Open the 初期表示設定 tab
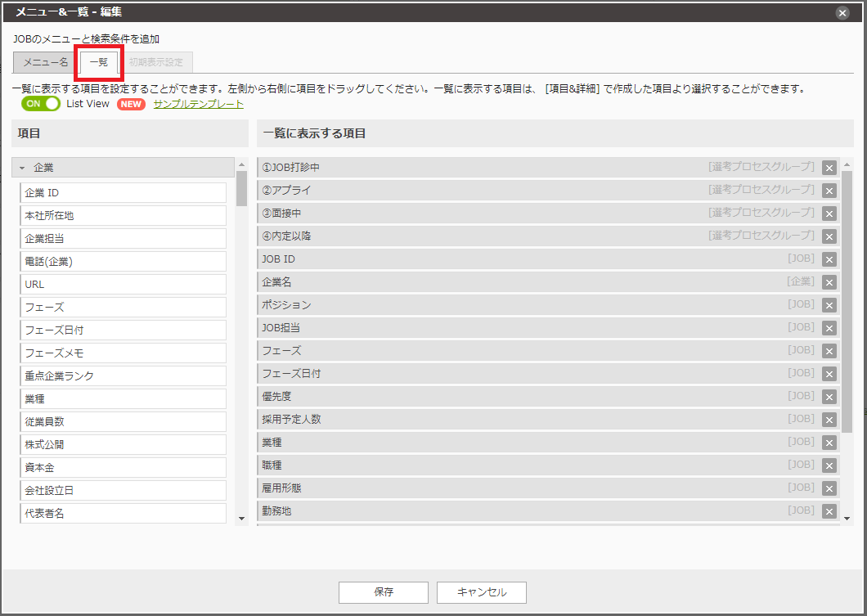This screenshot has height=616, width=867. pos(156,62)
